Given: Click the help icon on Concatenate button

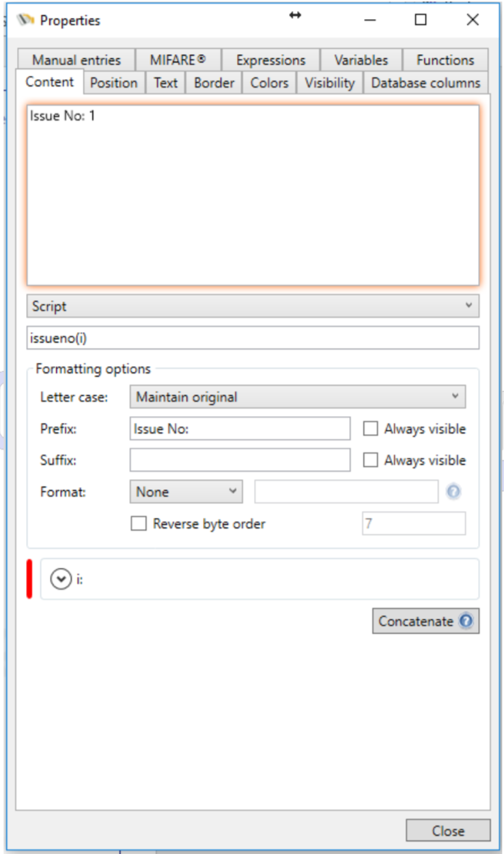Looking at the screenshot, I should (x=466, y=621).
